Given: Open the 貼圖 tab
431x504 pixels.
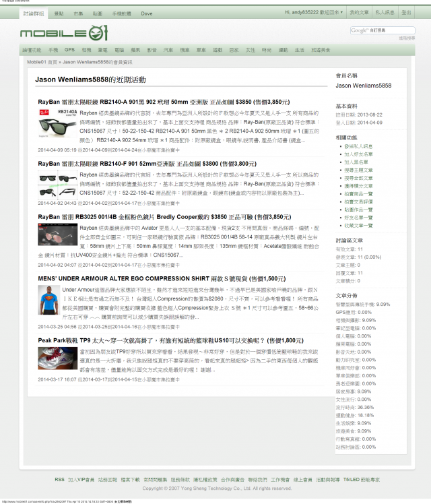Looking at the screenshot, I should (x=98, y=13).
